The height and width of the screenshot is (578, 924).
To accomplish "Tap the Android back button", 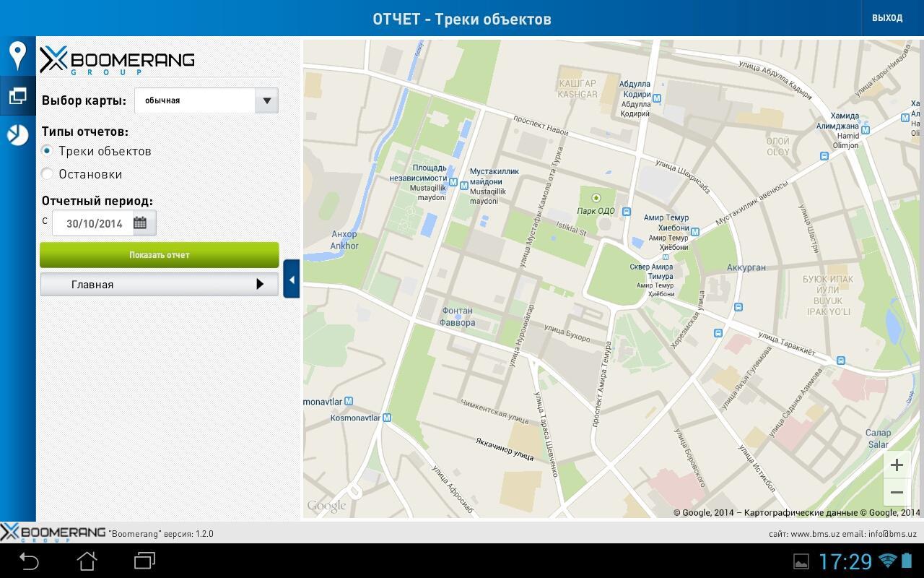I will [29, 561].
